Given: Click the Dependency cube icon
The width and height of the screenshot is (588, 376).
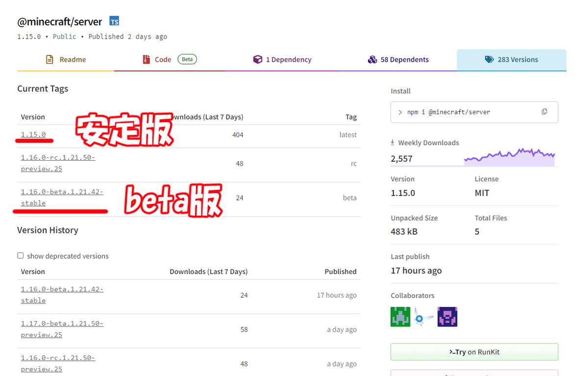Looking at the screenshot, I should pos(258,59).
